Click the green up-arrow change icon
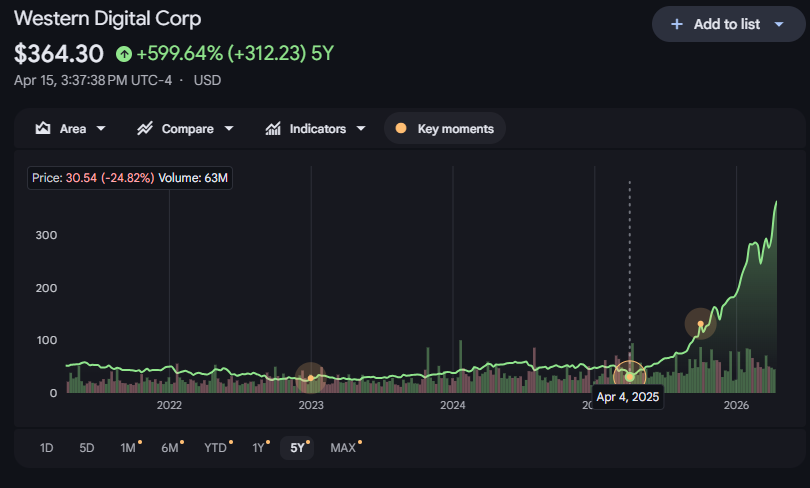This screenshot has height=488, width=810. 124,54
